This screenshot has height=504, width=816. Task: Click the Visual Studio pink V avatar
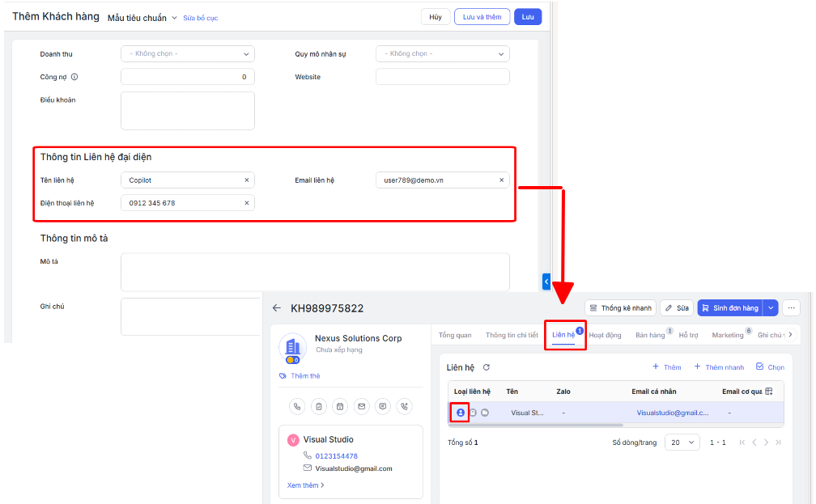click(x=293, y=440)
